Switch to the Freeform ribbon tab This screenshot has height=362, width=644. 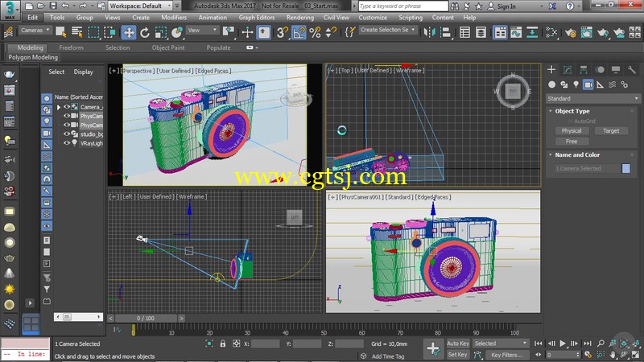[x=71, y=47]
